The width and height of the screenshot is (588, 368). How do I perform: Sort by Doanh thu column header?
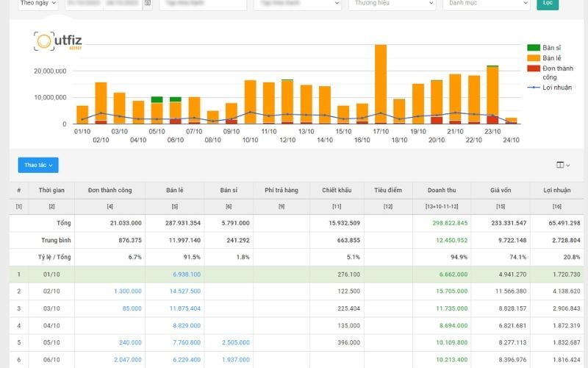click(x=442, y=191)
